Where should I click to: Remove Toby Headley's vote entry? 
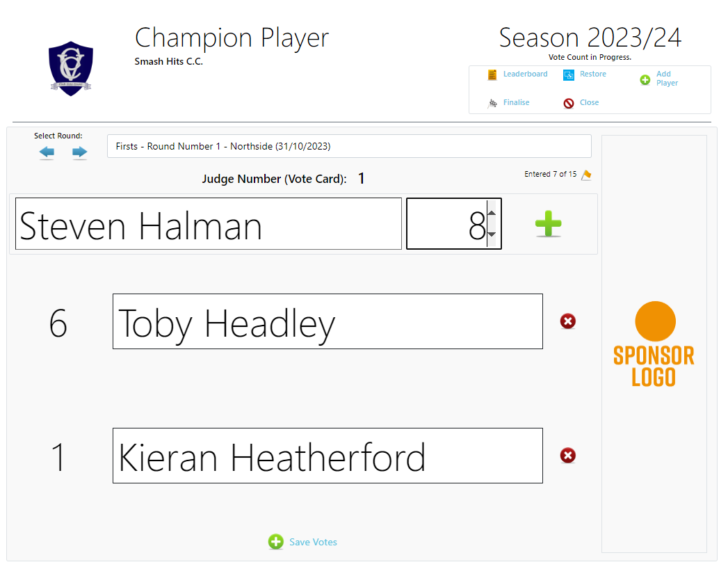click(x=568, y=321)
